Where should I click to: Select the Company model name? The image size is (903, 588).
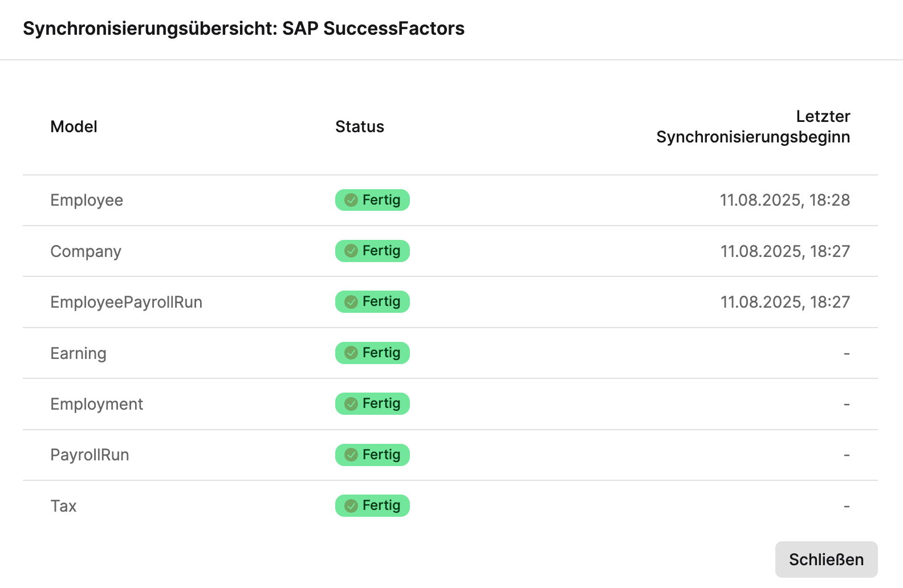click(86, 251)
